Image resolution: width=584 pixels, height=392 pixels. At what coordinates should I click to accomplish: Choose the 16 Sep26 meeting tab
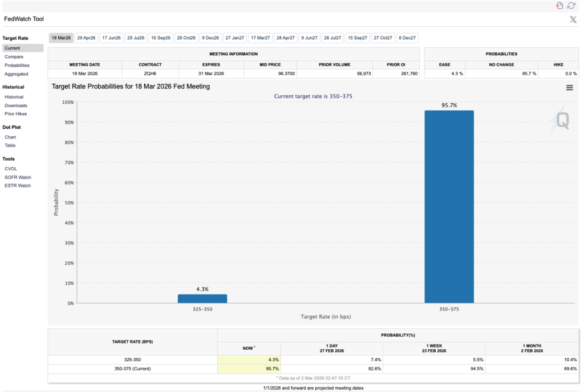click(160, 38)
